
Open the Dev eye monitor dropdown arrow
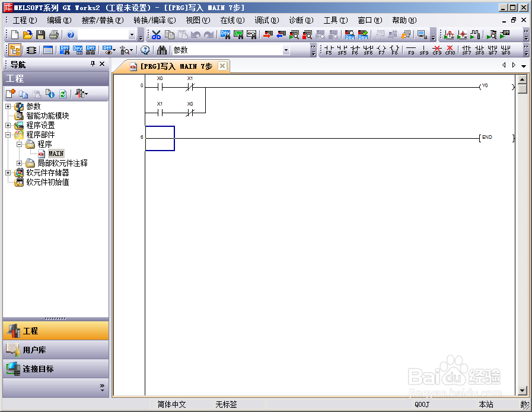(x=114, y=50)
